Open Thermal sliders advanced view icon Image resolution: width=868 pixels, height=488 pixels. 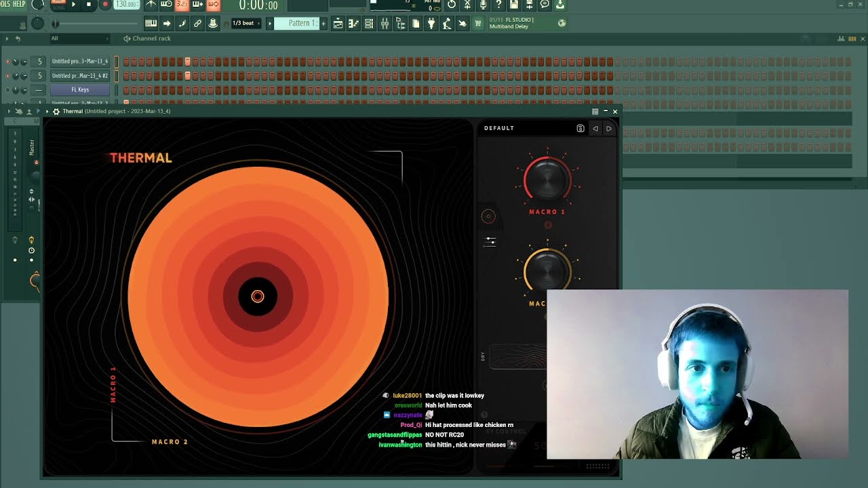(490, 241)
